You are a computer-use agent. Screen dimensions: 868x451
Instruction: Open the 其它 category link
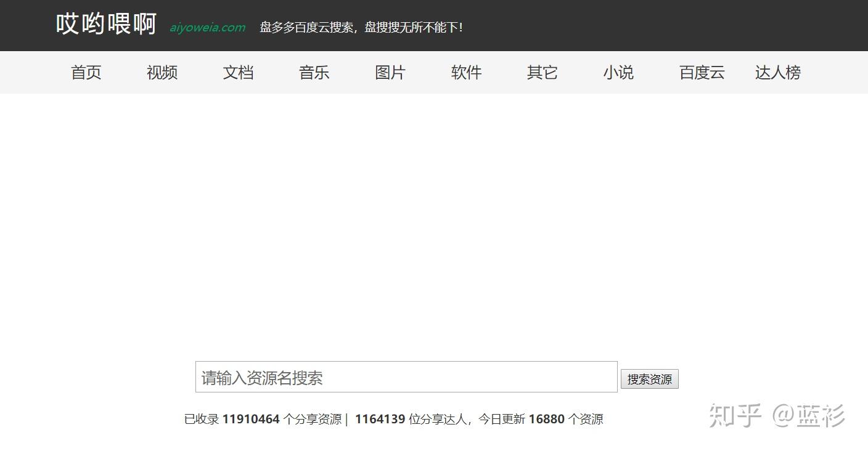pos(542,73)
